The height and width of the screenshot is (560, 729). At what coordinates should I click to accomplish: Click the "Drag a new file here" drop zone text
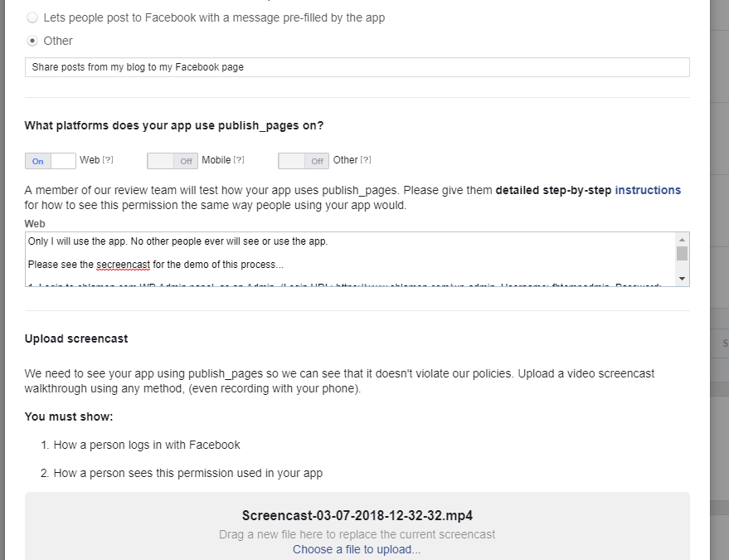coord(357,534)
